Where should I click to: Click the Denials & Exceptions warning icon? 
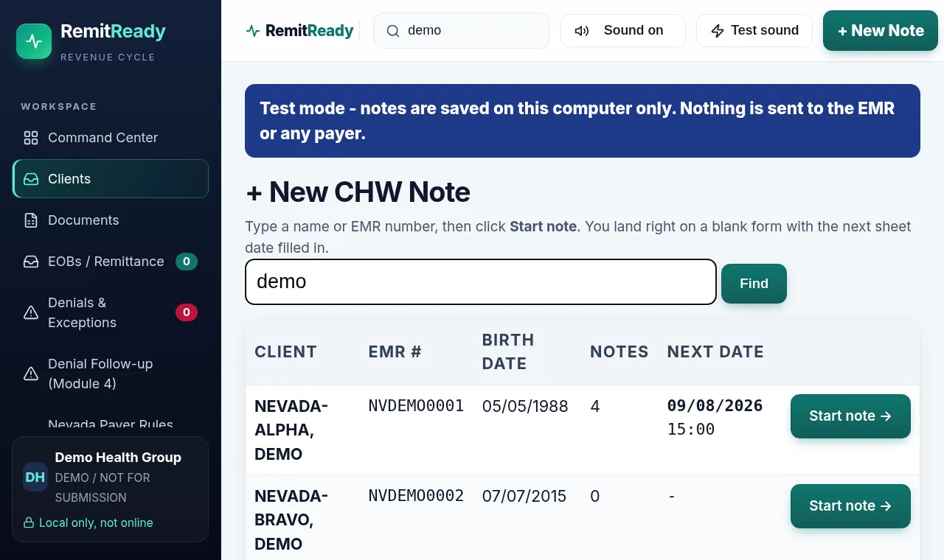[x=31, y=313]
